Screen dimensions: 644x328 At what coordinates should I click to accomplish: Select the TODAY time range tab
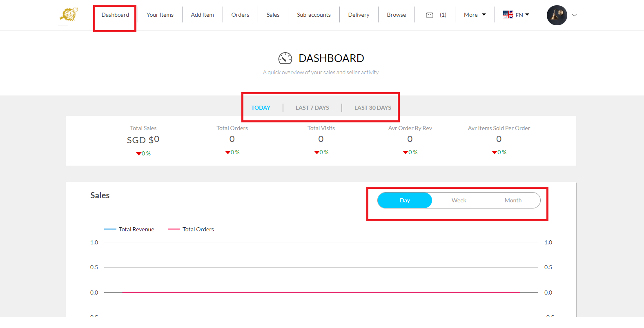tap(261, 108)
